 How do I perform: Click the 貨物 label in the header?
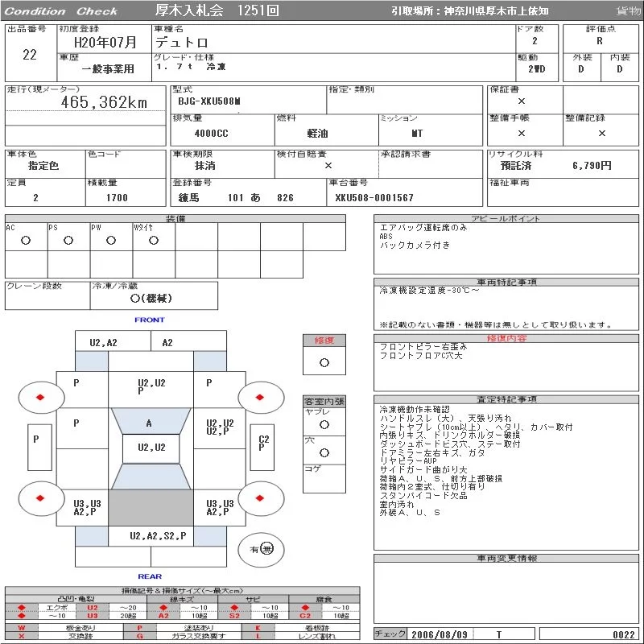coord(629,11)
